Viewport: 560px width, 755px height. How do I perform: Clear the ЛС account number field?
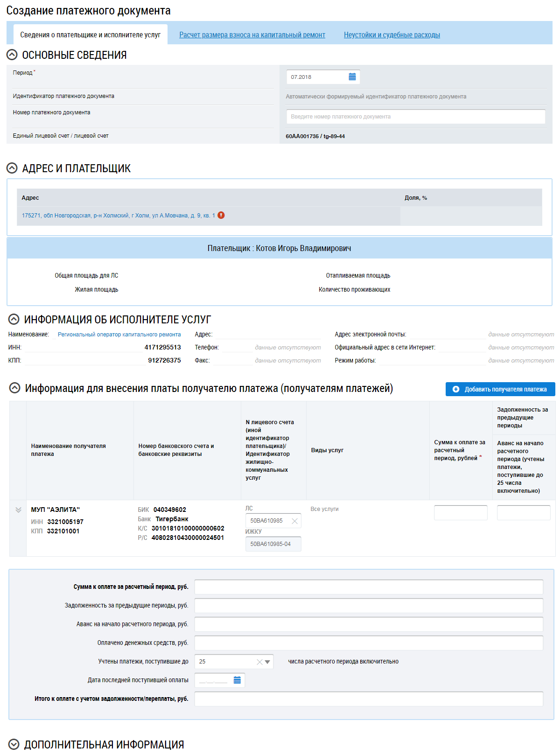294,521
